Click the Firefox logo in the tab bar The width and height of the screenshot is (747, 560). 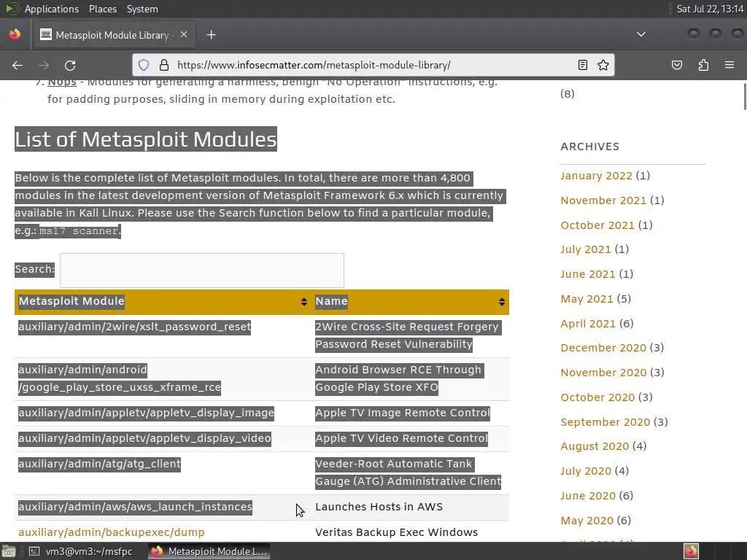[15, 34]
